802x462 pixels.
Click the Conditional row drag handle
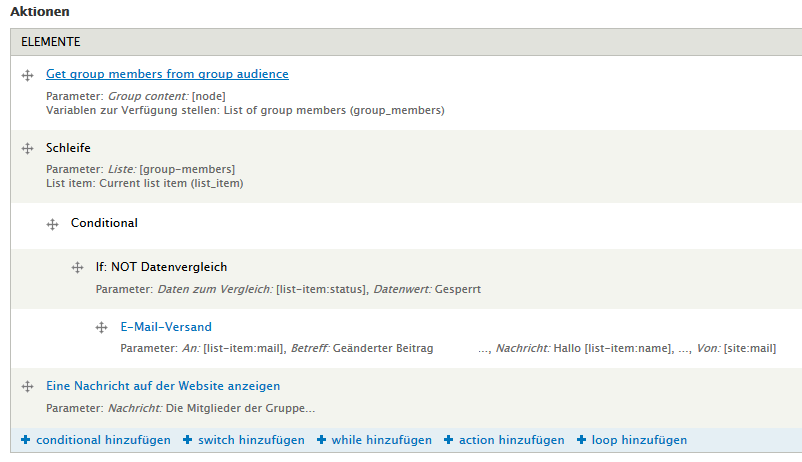click(x=52, y=224)
